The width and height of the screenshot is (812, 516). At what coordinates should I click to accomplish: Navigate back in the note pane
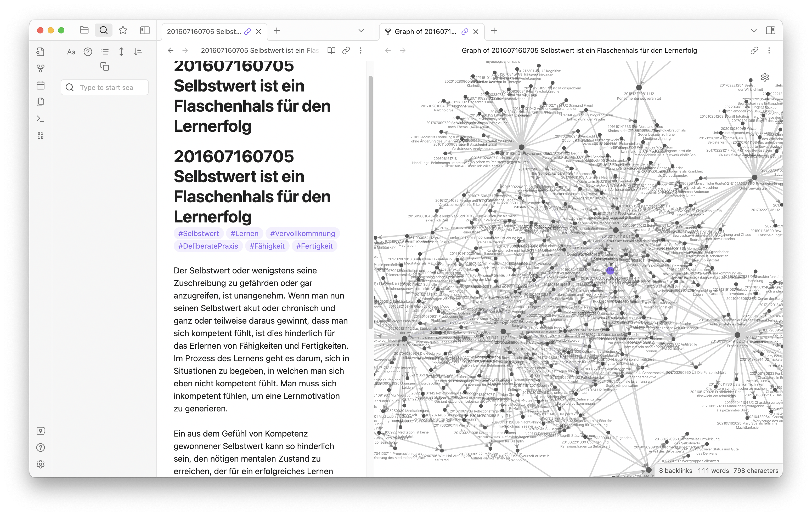(171, 50)
